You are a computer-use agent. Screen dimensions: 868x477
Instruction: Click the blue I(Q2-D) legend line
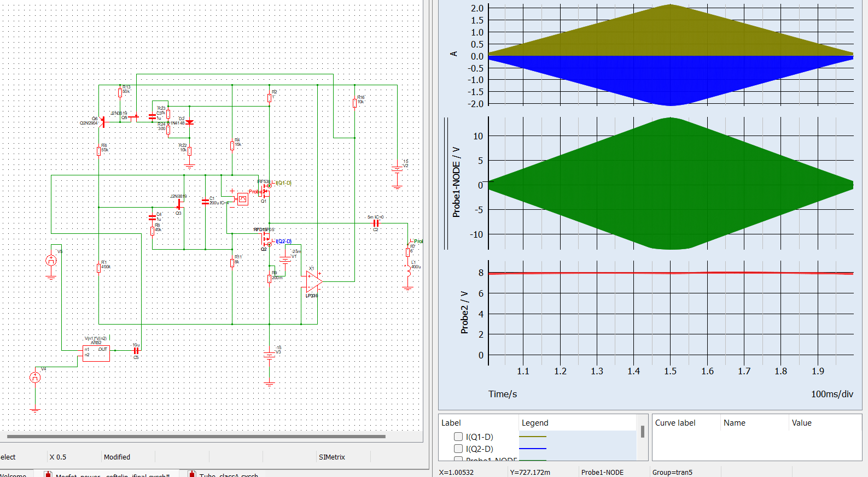pos(533,449)
